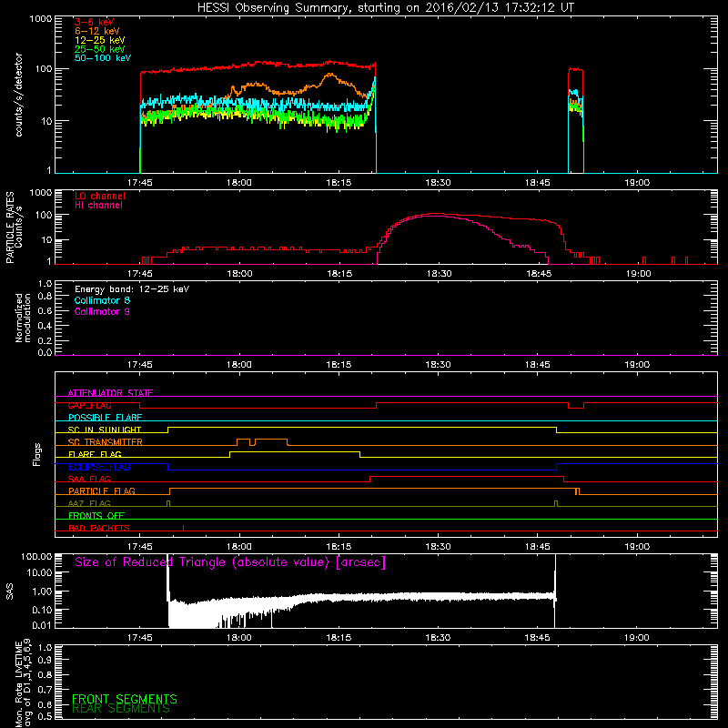Click the 18:15 tick under flags panel
728x728 pixels.
(x=339, y=547)
